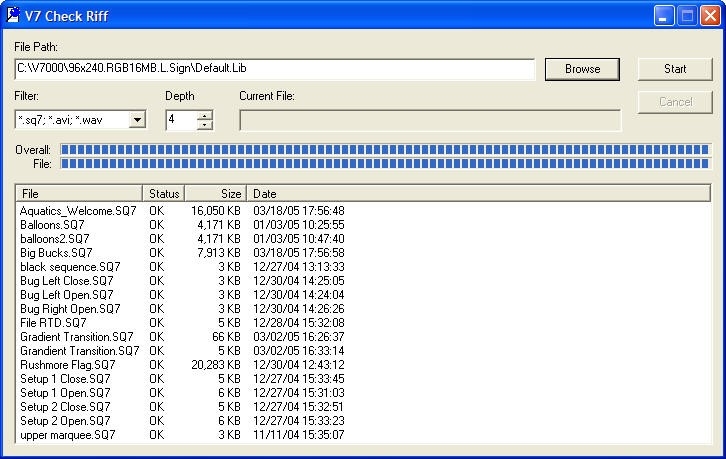Select Rushmore Flag.SQ7 file row
This screenshot has height=459, width=726.
coord(68,365)
